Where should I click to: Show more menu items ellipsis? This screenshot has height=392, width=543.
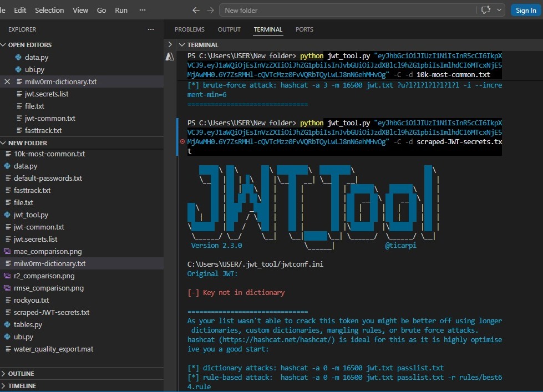click(143, 10)
